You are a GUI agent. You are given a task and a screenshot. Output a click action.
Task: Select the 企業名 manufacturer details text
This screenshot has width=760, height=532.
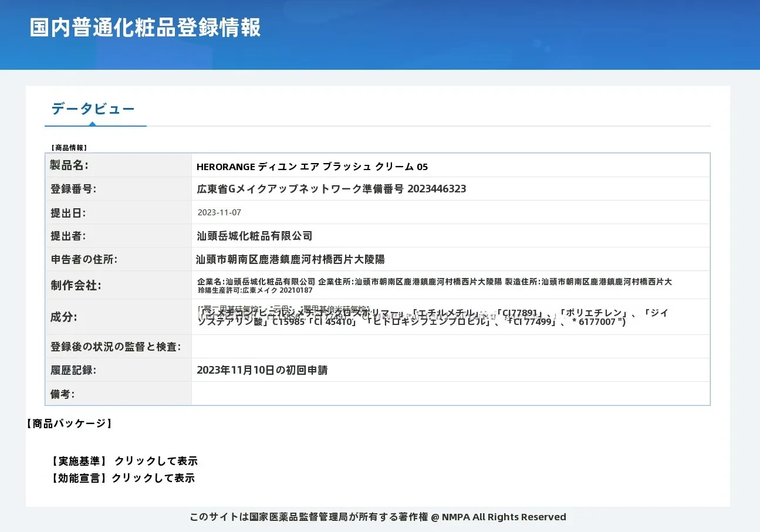pyautogui.click(x=435, y=286)
